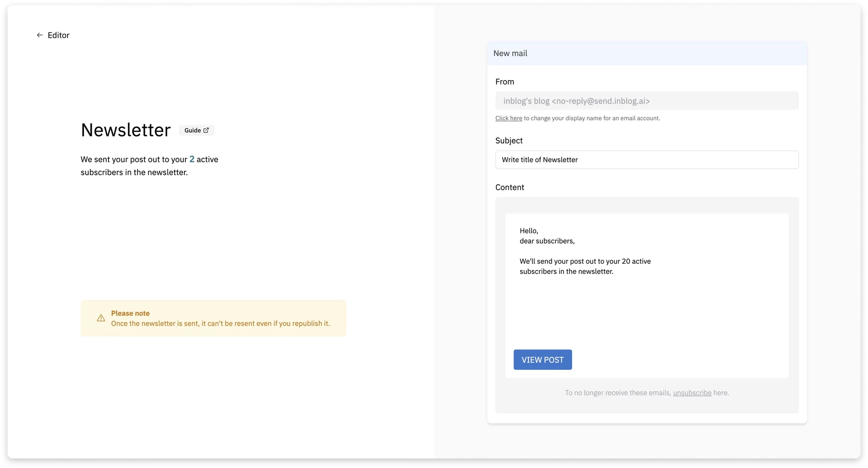Click "Click here" to change your display name
This screenshot has width=868, height=468.
pyautogui.click(x=508, y=118)
